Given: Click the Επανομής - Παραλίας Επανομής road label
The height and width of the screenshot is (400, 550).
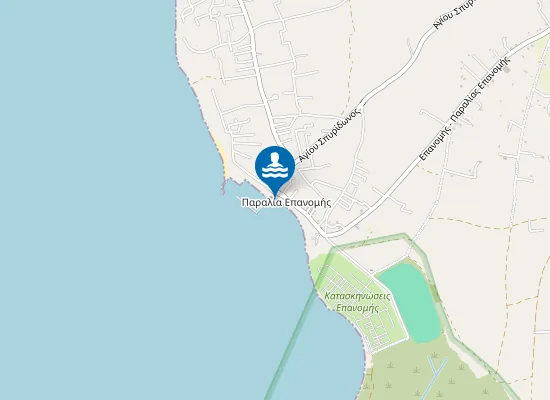Looking at the screenshot, I should pos(464,109).
